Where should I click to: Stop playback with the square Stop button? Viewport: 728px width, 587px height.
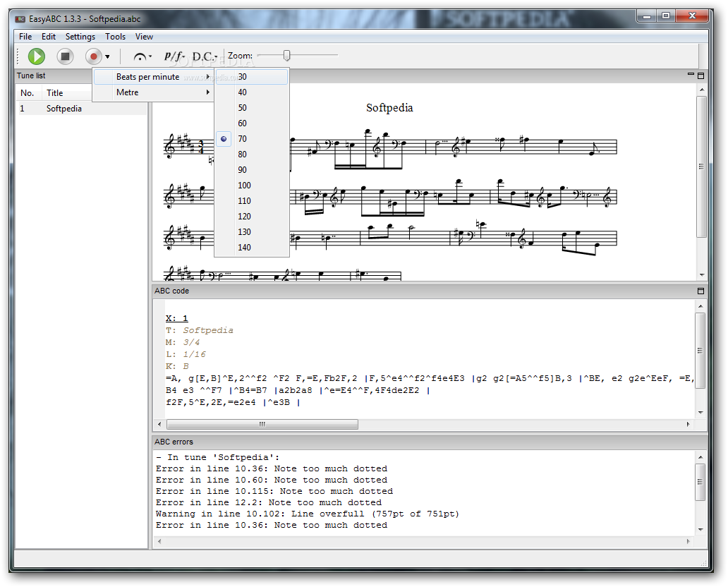(65, 56)
